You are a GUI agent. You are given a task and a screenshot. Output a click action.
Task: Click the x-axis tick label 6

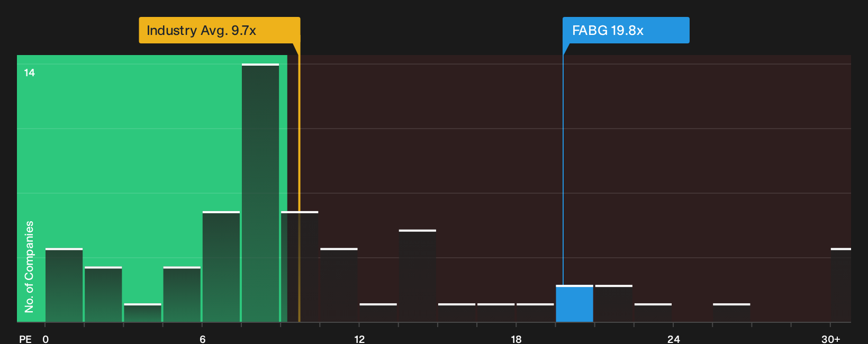pos(203,339)
